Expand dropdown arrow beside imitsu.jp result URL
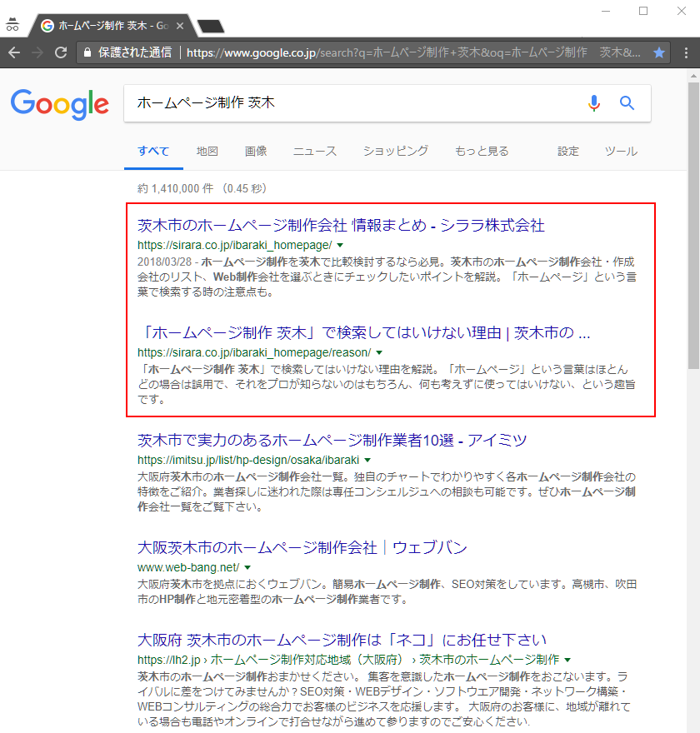 (x=367, y=459)
